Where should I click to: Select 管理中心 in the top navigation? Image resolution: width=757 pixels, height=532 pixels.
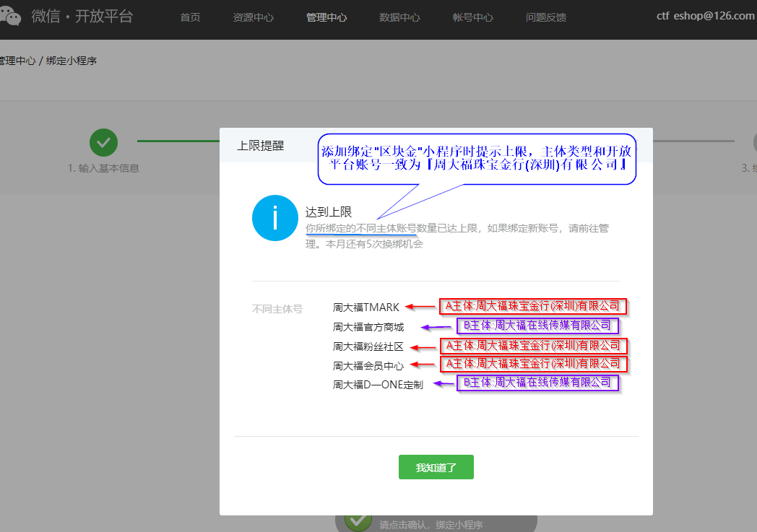coord(326,17)
